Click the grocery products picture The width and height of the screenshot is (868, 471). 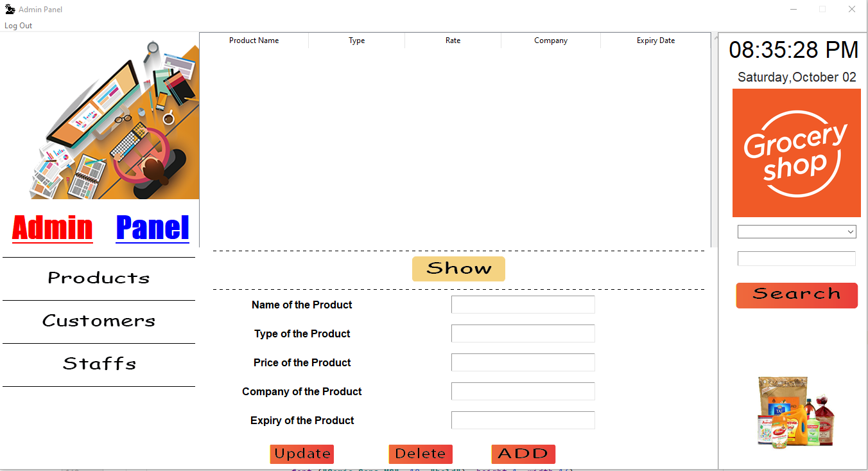click(796, 411)
